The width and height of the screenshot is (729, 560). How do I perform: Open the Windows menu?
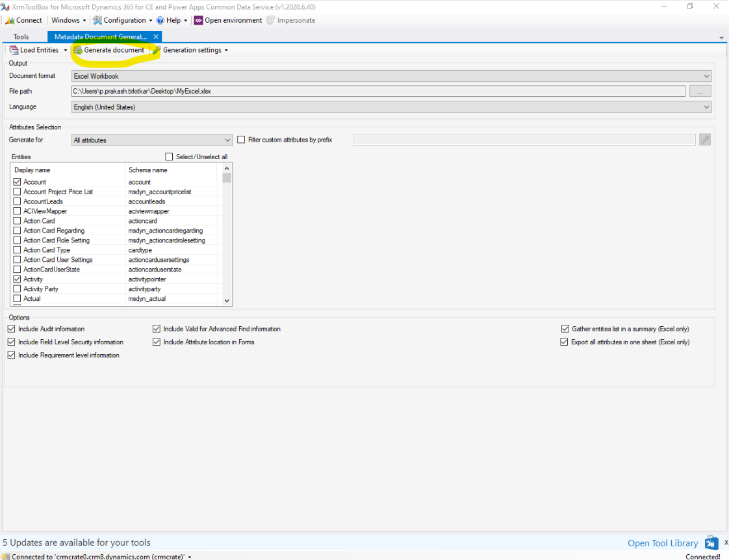(64, 20)
